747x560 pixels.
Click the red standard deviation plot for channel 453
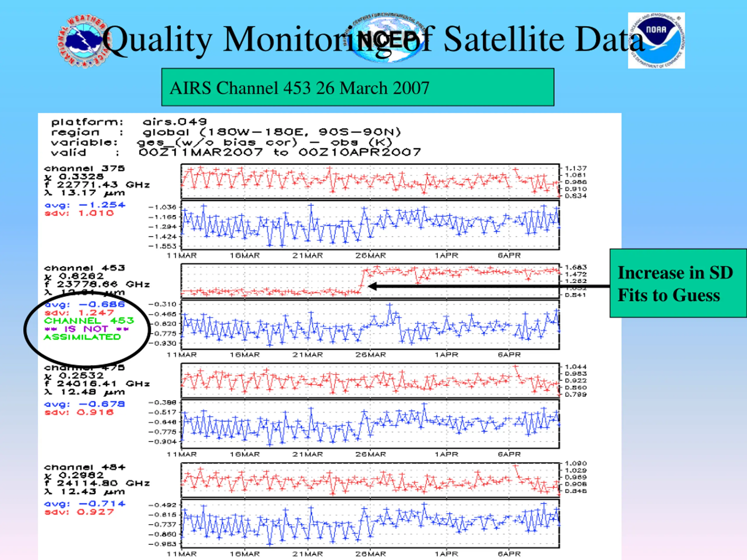pyautogui.click(x=370, y=281)
